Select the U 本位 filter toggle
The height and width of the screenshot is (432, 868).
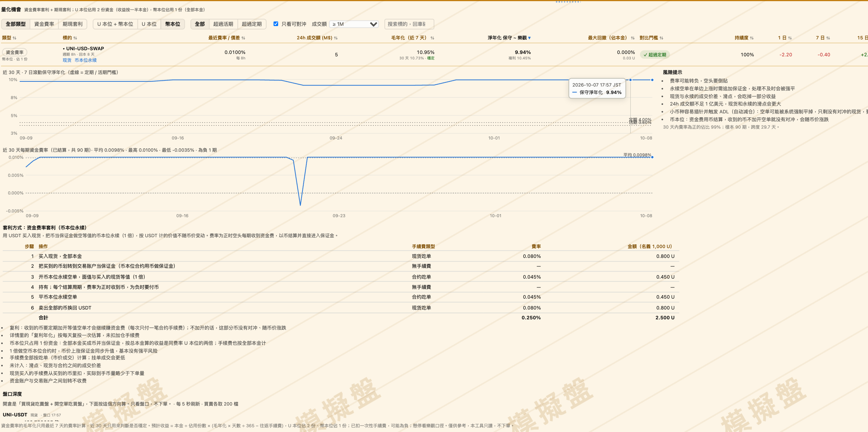(x=149, y=24)
